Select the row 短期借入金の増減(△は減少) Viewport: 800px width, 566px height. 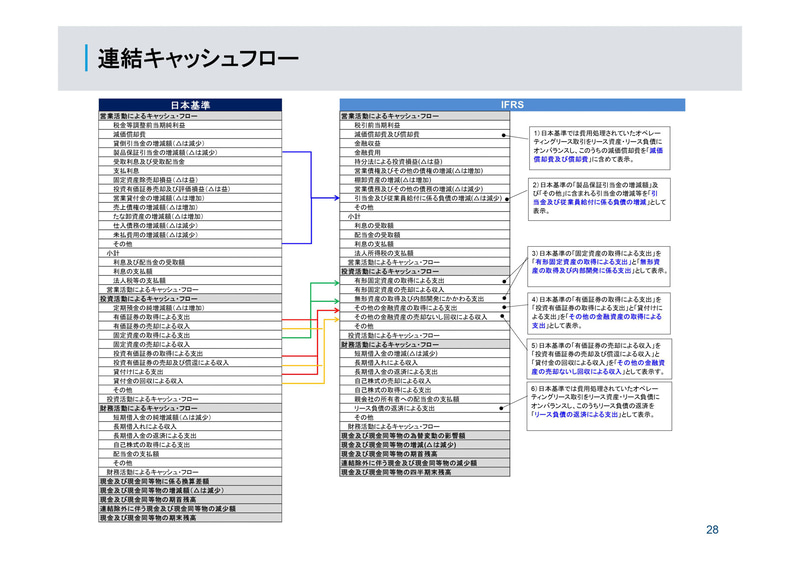click(424, 354)
